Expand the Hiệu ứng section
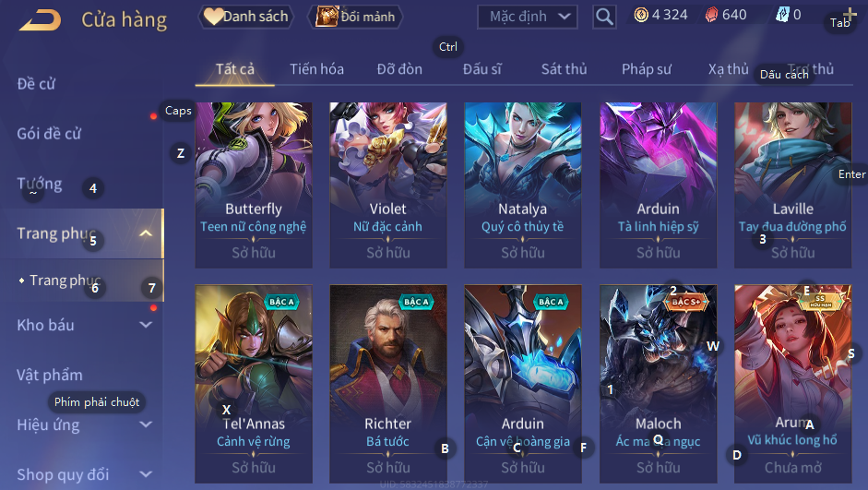The width and height of the screenshot is (868, 490). [146, 424]
